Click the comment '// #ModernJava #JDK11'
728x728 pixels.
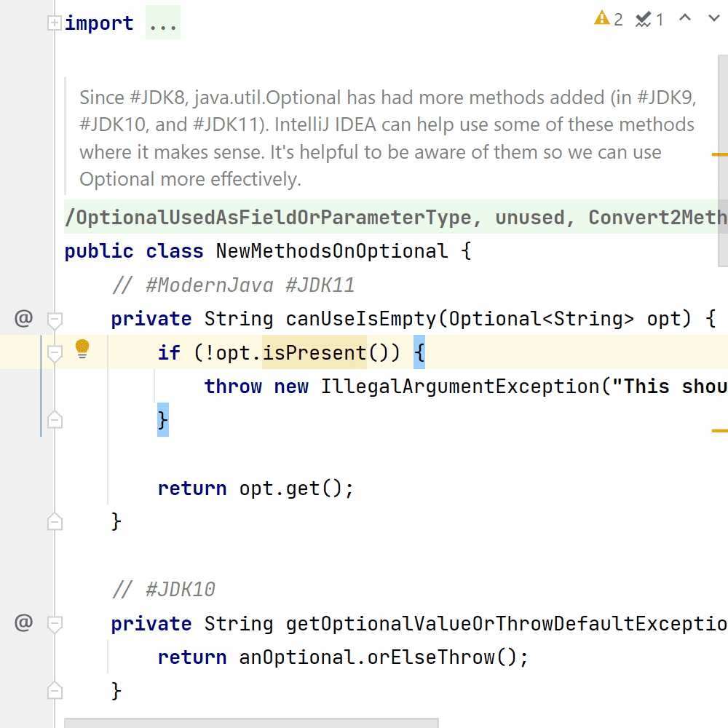click(x=233, y=285)
